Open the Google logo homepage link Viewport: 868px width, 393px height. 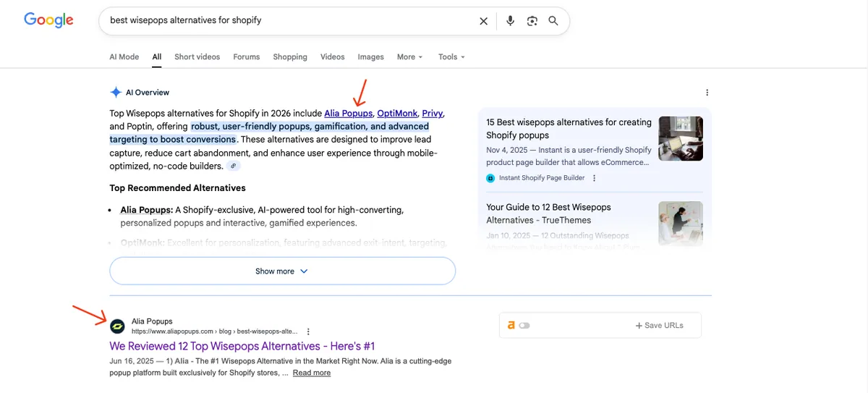pos(48,20)
